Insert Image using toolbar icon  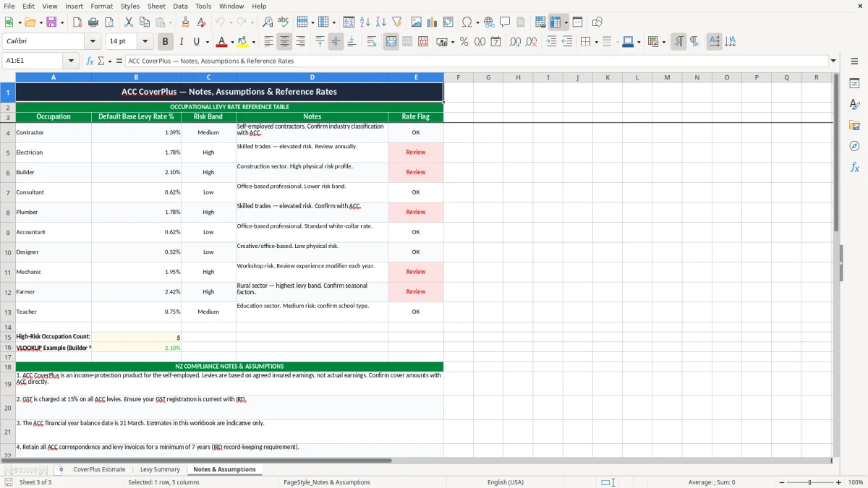417,22
